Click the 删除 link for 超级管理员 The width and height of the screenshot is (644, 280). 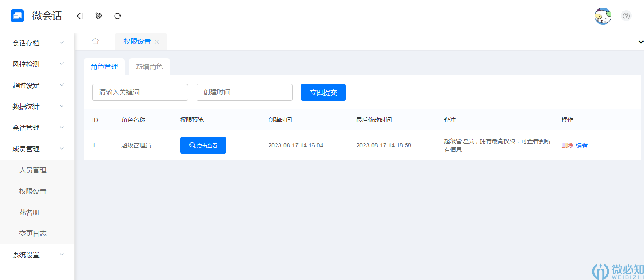[567, 145]
